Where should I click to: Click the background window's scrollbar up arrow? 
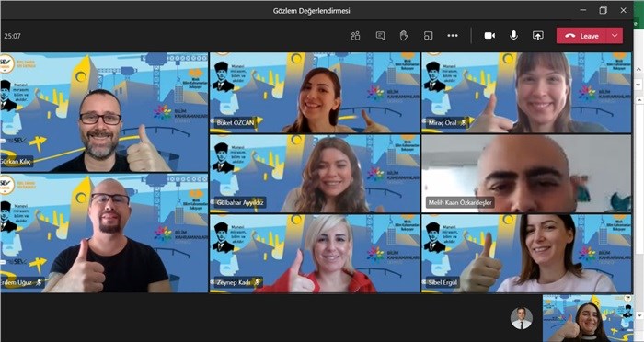639,100
